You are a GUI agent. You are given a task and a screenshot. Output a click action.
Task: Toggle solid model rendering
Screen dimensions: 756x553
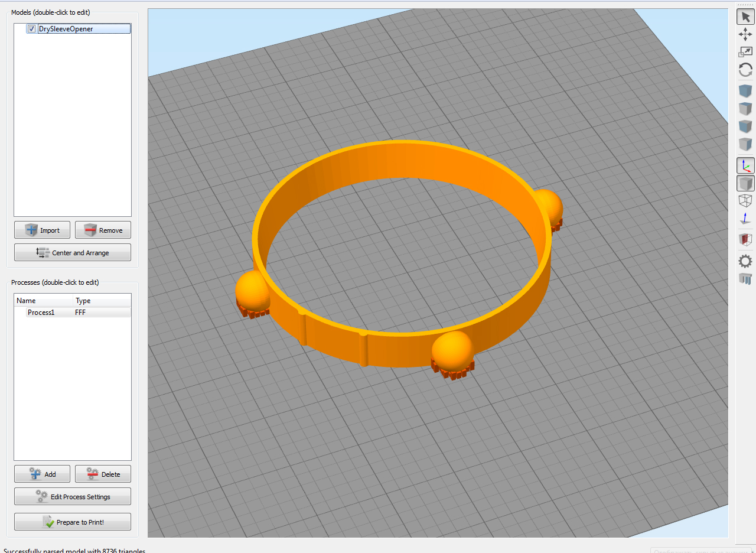745,183
